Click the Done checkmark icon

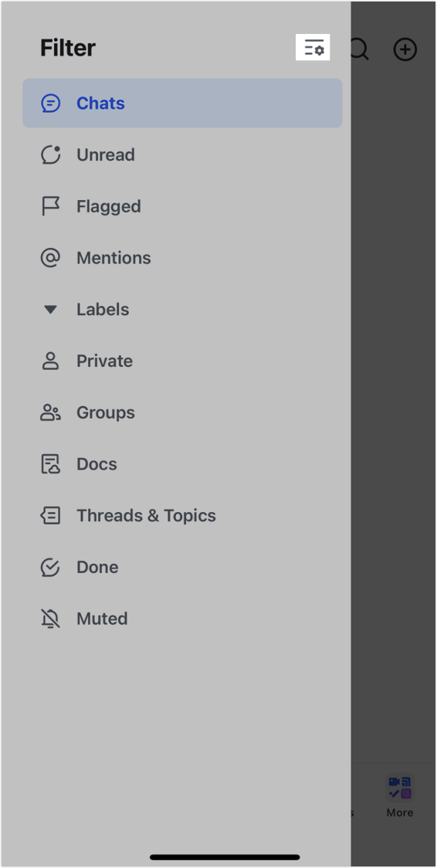click(50, 567)
